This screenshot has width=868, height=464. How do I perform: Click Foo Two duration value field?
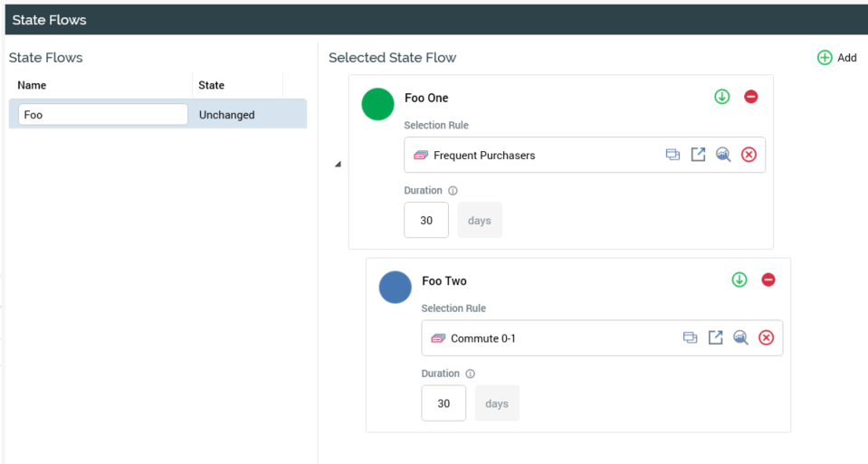click(x=444, y=403)
